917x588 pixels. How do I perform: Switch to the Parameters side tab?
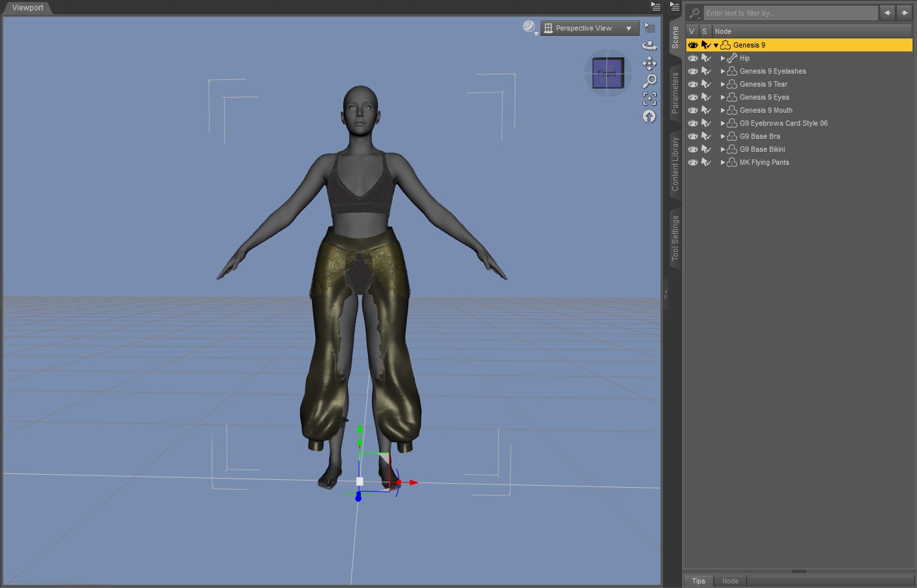point(675,93)
